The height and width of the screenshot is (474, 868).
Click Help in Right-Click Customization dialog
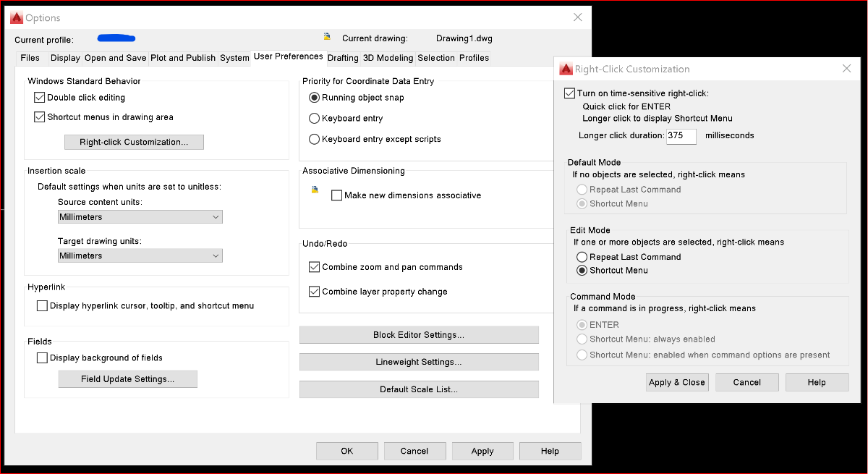(x=817, y=382)
